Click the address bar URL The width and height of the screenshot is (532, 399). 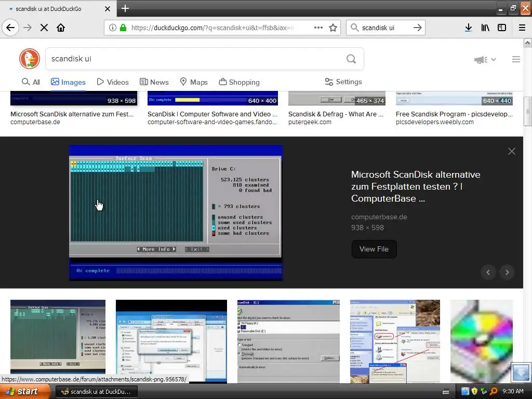212,28
